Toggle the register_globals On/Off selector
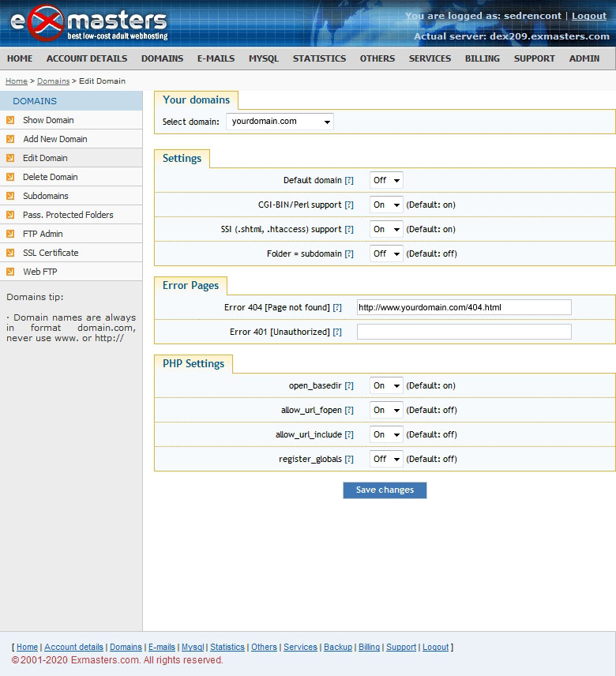This screenshot has height=676, width=616. coord(386,459)
